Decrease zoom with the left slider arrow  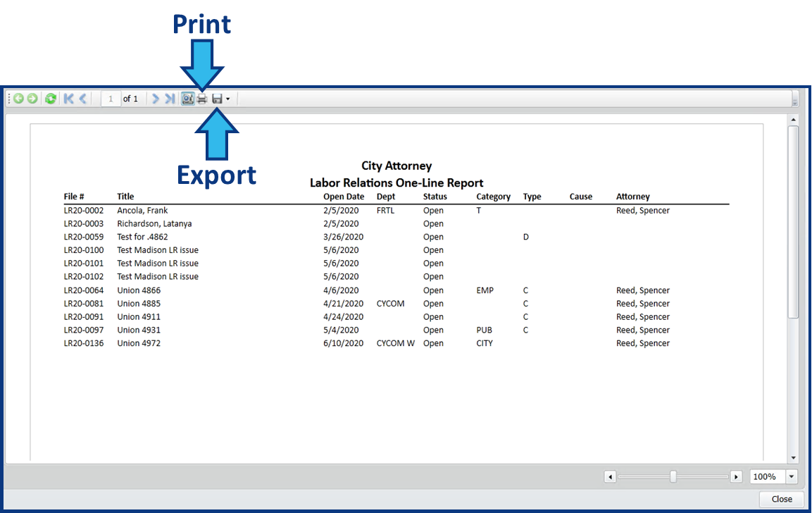coord(610,476)
